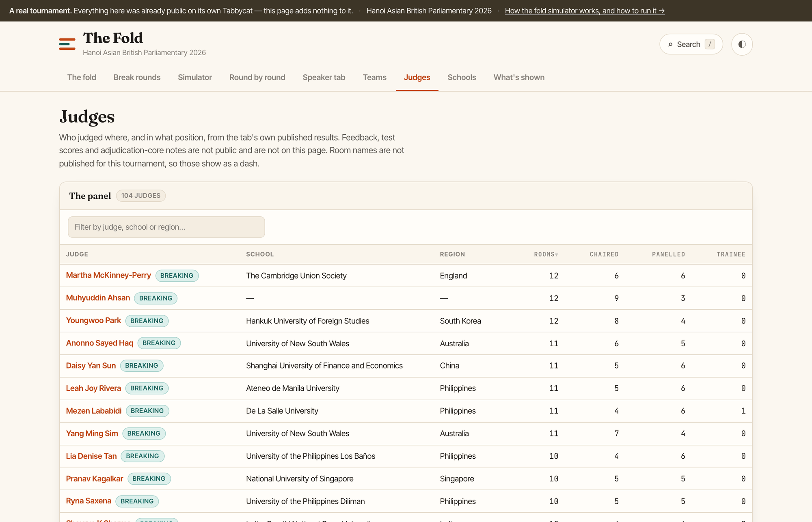Image resolution: width=812 pixels, height=522 pixels.
Task: Open Leah Joy Rivera's judge page
Action: click(x=93, y=388)
